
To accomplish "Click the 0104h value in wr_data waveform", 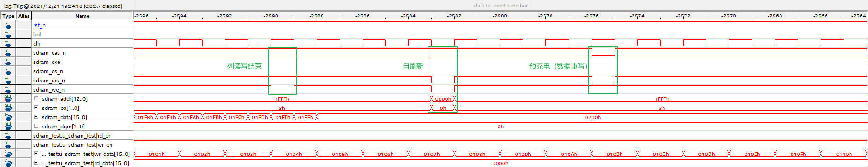I will tap(294, 154).
